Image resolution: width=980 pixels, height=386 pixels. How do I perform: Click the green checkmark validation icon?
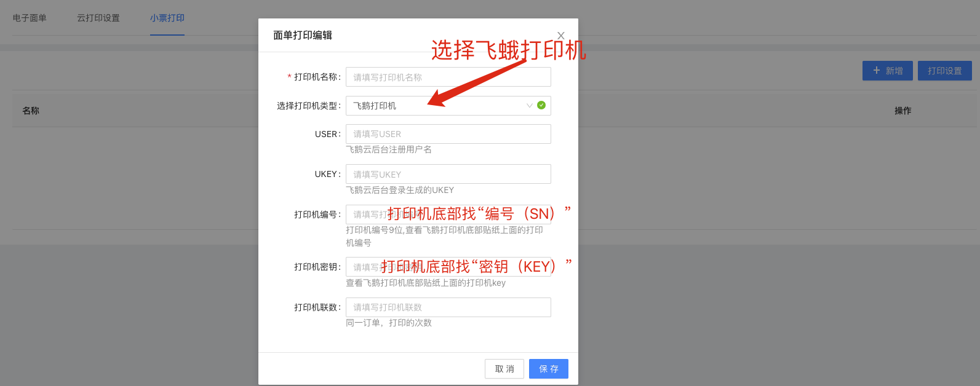[x=541, y=105]
